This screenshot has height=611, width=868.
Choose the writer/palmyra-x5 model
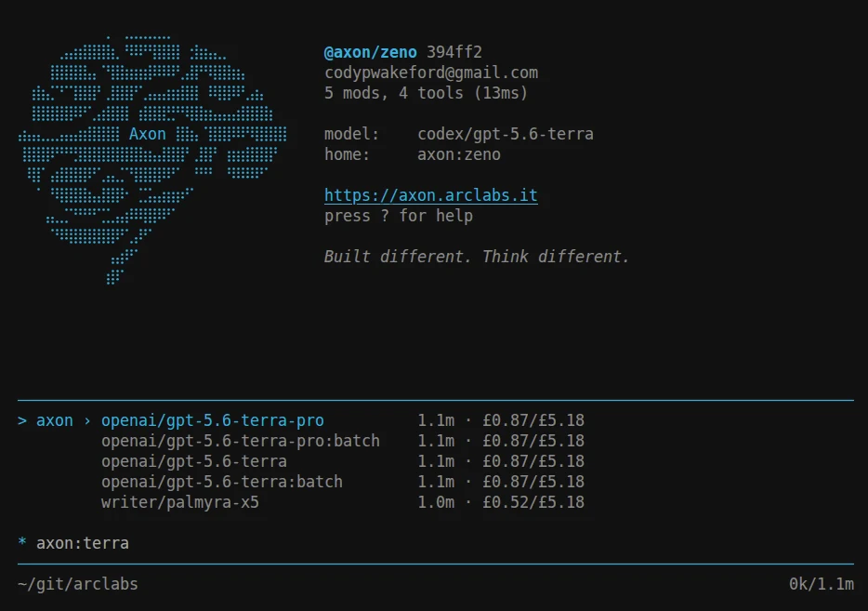coord(180,502)
